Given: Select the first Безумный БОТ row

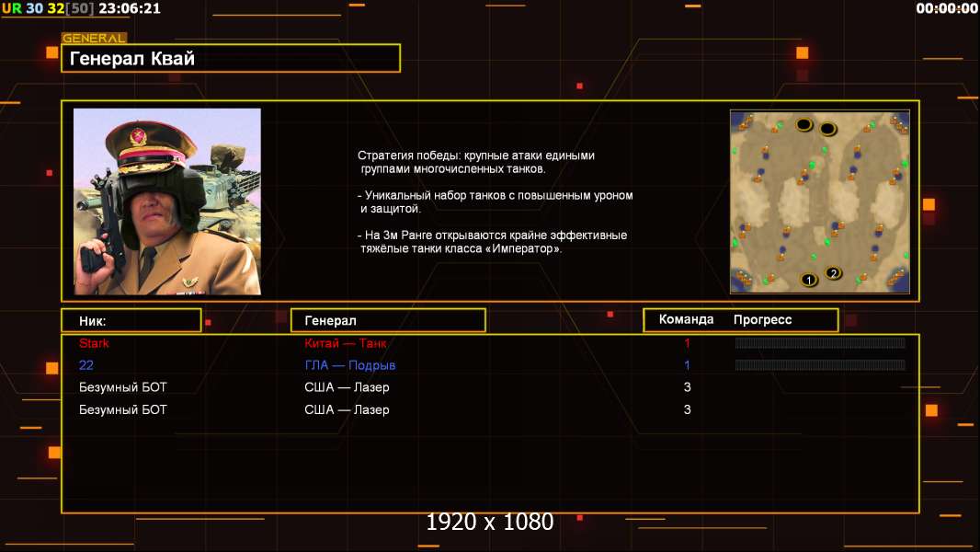Looking at the screenshot, I should 490,387.
